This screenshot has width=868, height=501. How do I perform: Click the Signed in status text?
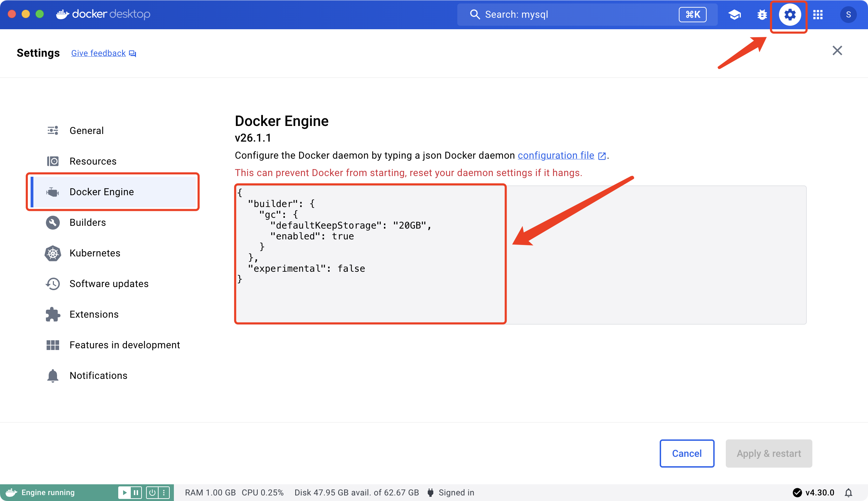(x=456, y=492)
